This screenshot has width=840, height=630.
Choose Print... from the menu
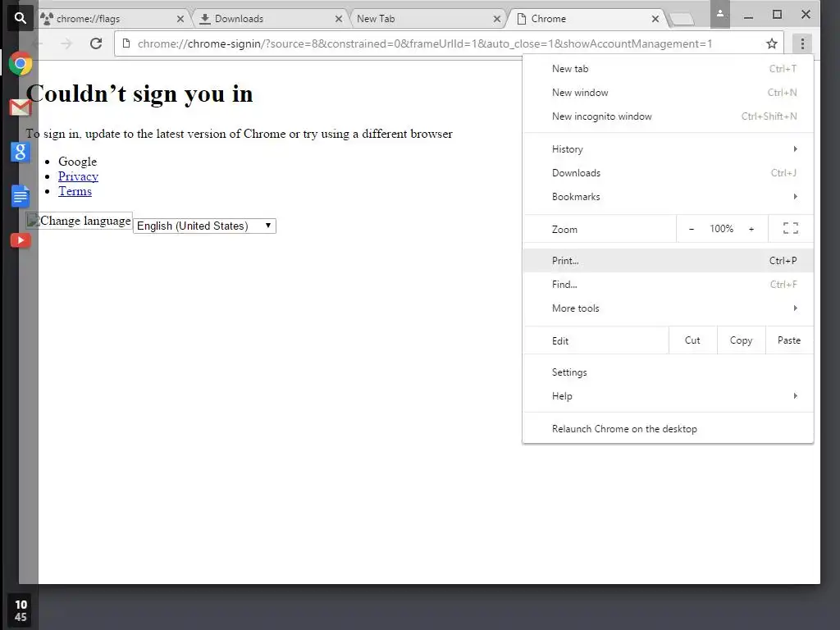click(x=668, y=260)
